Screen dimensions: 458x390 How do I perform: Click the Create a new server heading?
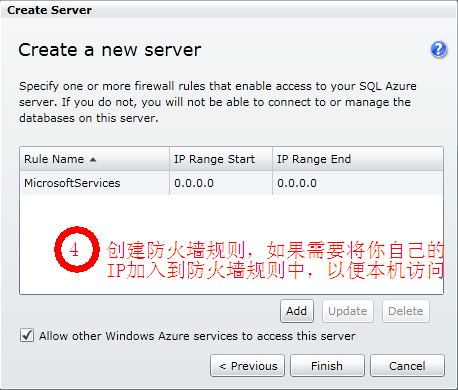pos(110,50)
